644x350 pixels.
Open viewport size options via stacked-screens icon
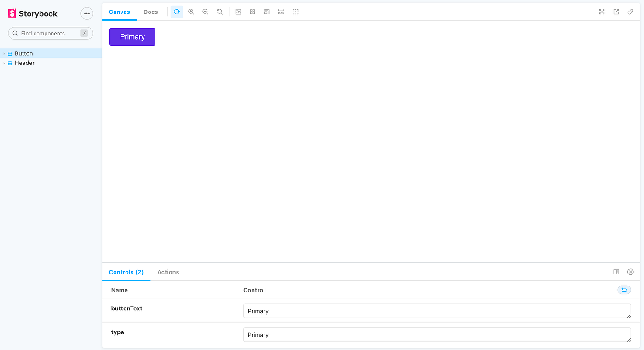click(266, 12)
